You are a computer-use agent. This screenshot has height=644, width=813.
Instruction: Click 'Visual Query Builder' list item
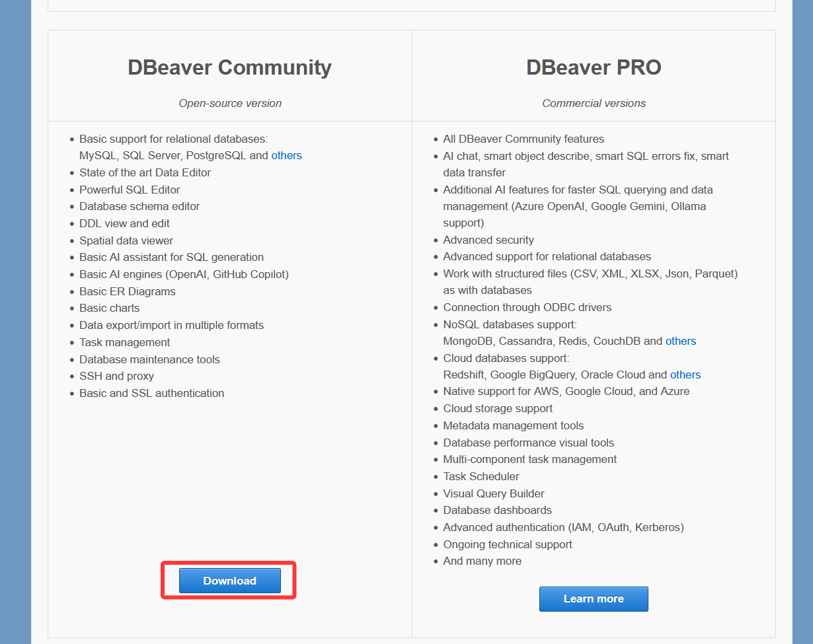[x=494, y=493]
